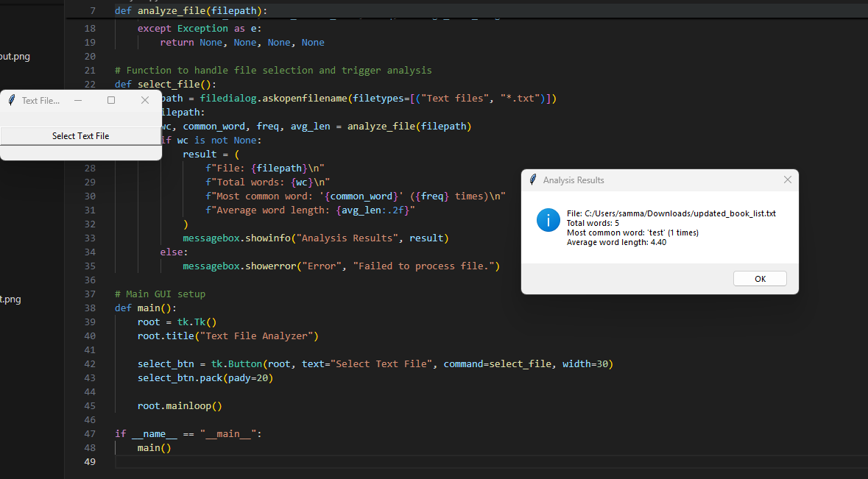Screen dimensions: 868x479
Task: Click line number 49 in the gutter
Action: pos(90,462)
